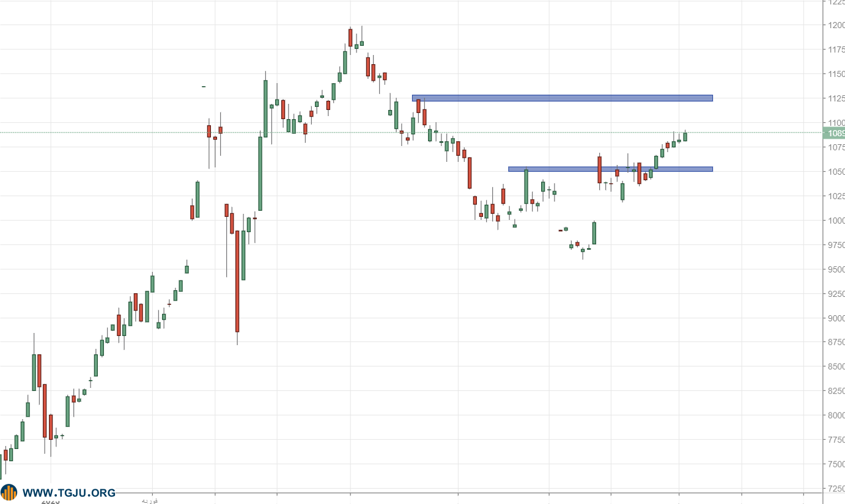
Task: Click the year label on the time axis
Action: (x=50, y=501)
